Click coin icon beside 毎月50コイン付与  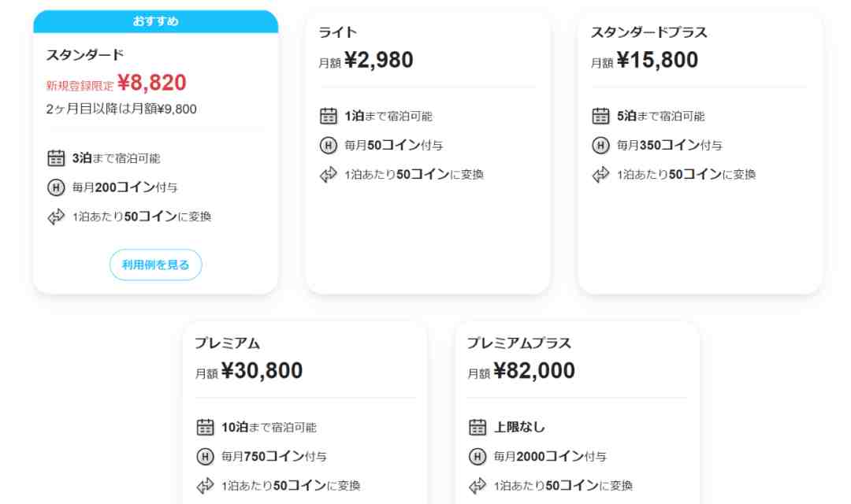[x=329, y=146]
